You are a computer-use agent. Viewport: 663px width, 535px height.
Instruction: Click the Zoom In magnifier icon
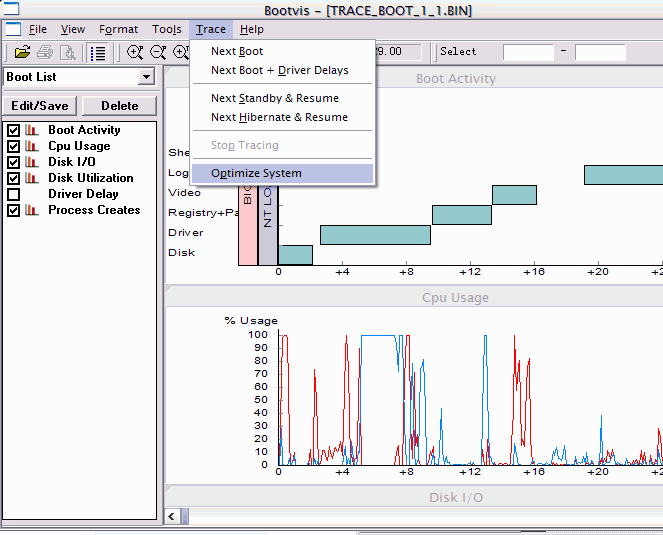[x=135, y=52]
